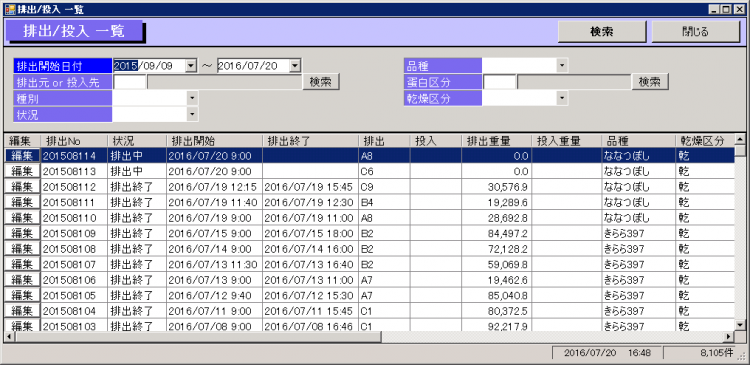Select 排出 cell C6 in the grid
Screen dimensions: 750x365
(x=385, y=171)
